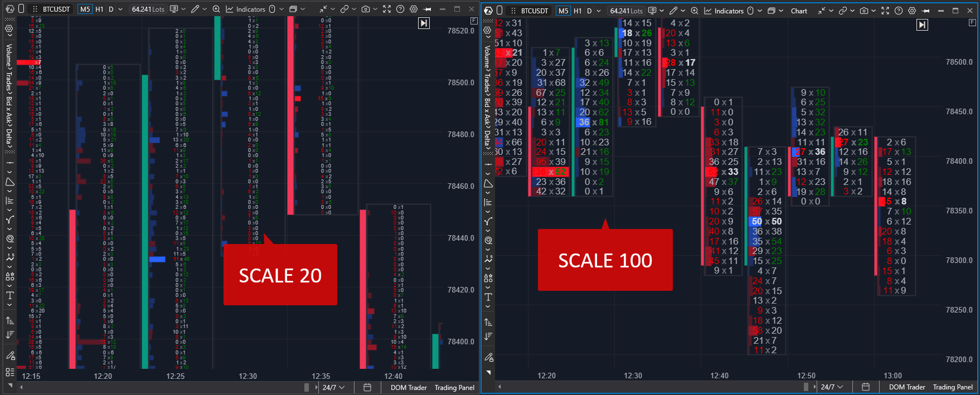This screenshot has height=395, width=980.
Task: Expand layout options arrow in right window toolbar
Action: tap(782, 11)
